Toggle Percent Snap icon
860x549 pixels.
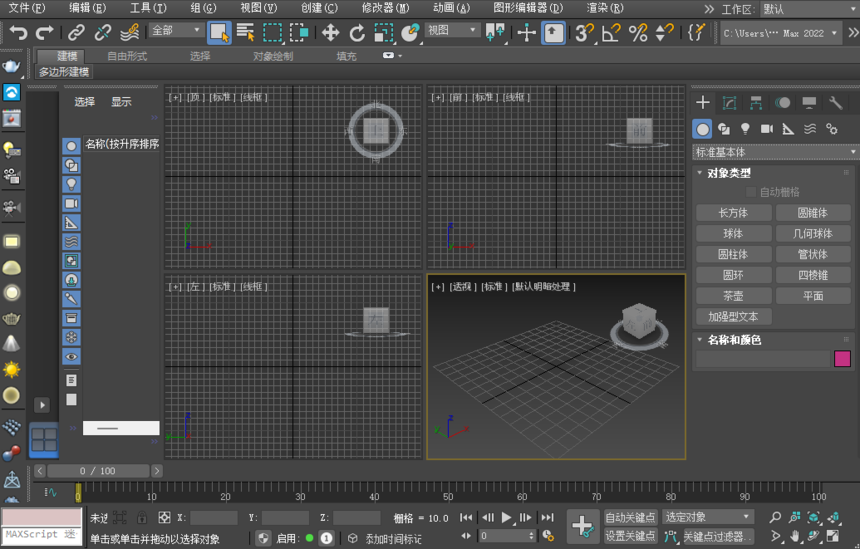638,33
